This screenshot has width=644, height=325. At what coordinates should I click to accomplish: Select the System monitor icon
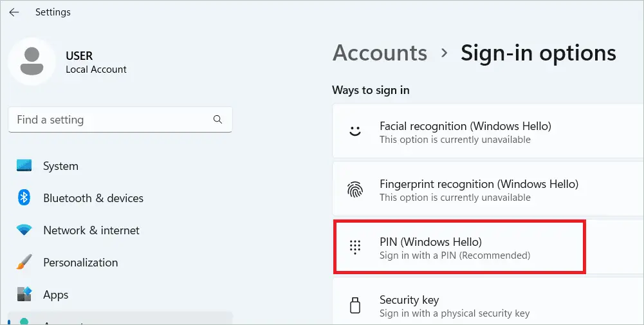(x=24, y=165)
